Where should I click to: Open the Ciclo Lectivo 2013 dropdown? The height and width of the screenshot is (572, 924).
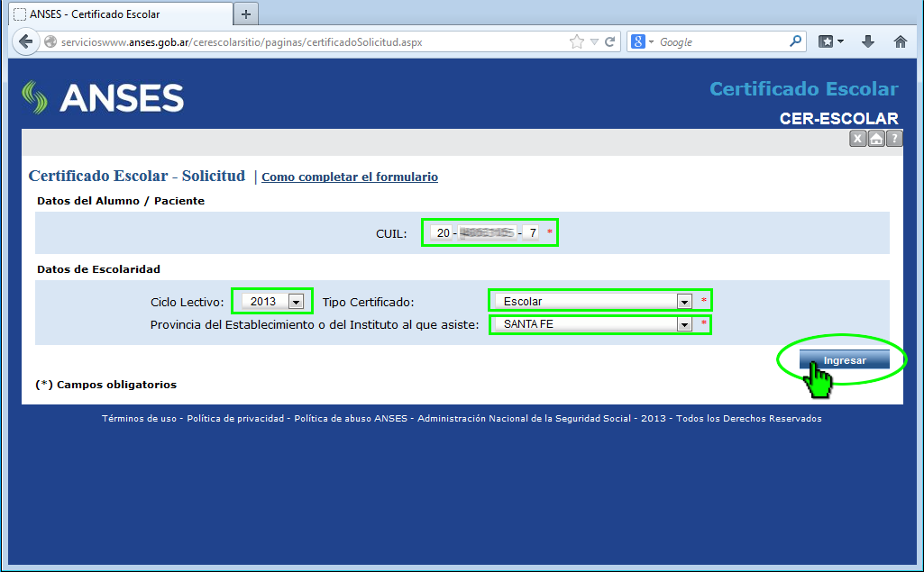pos(273,302)
